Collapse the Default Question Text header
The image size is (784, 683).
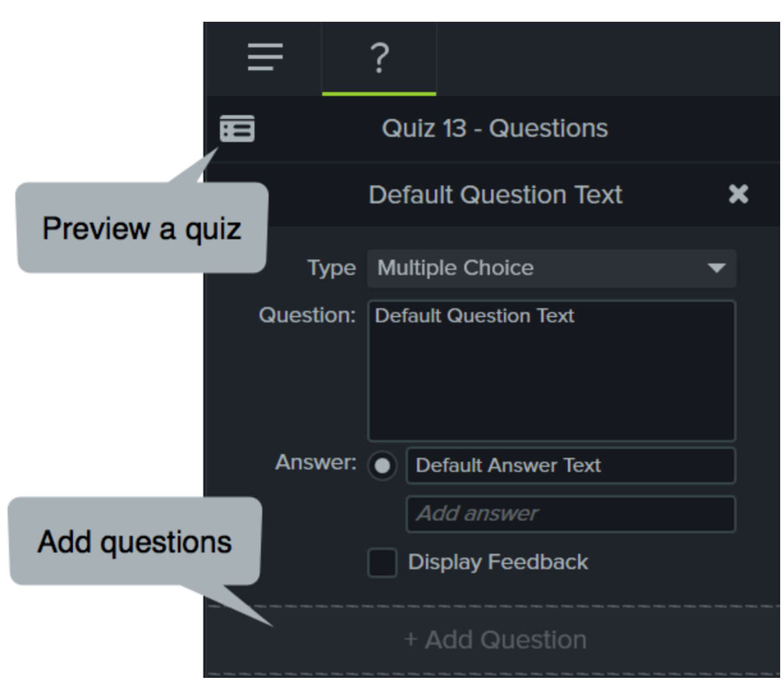click(495, 194)
